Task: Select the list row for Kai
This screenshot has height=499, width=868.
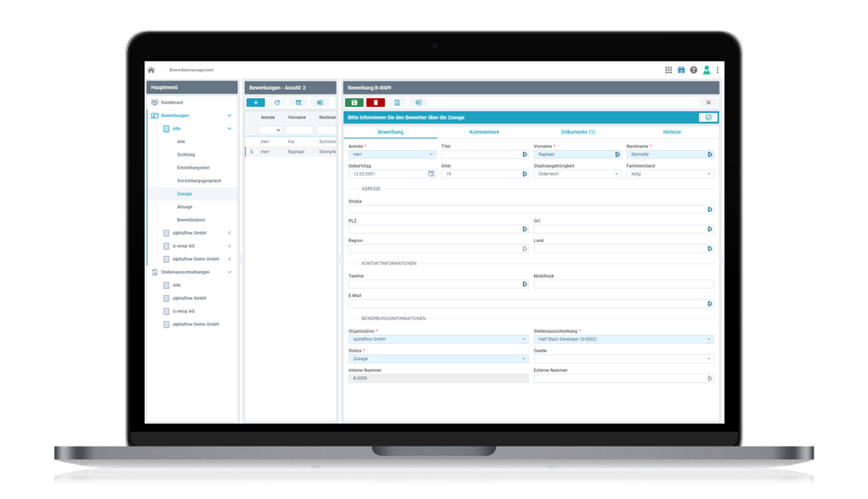Action: click(291, 141)
